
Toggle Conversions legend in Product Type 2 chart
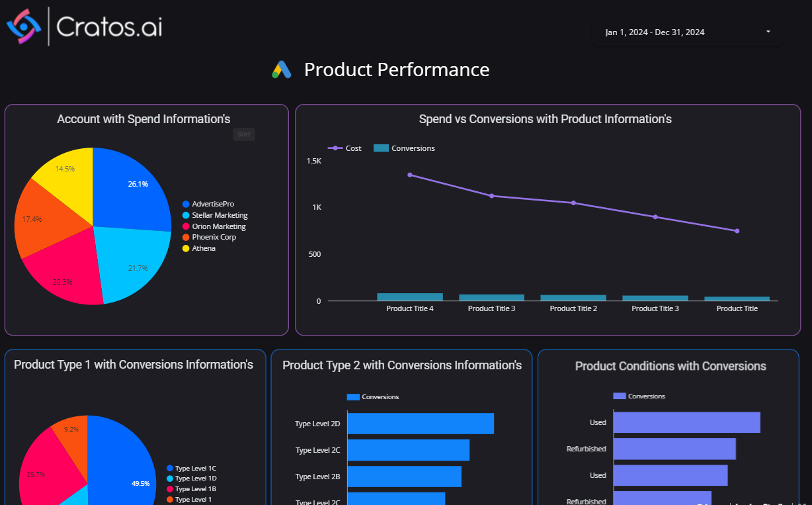[x=373, y=397]
